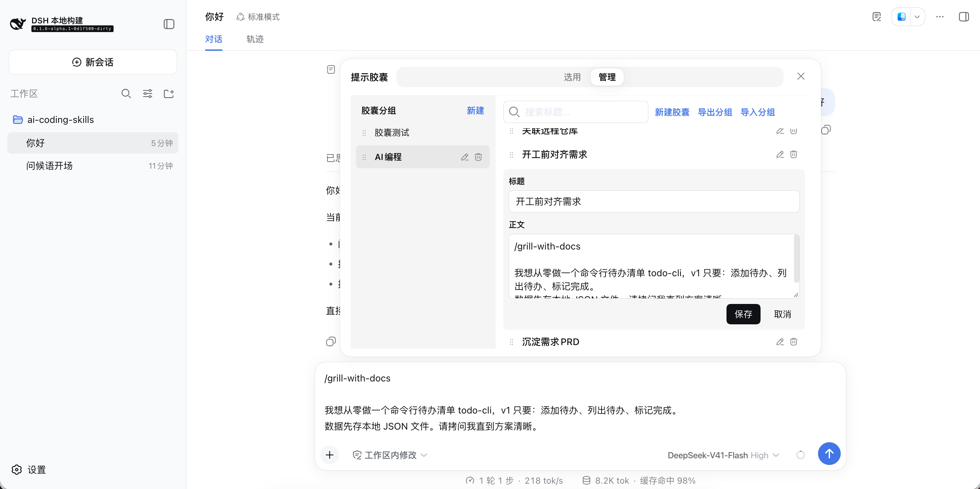Click 导出分组 link
The image size is (980, 489).
[x=715, y=112]
